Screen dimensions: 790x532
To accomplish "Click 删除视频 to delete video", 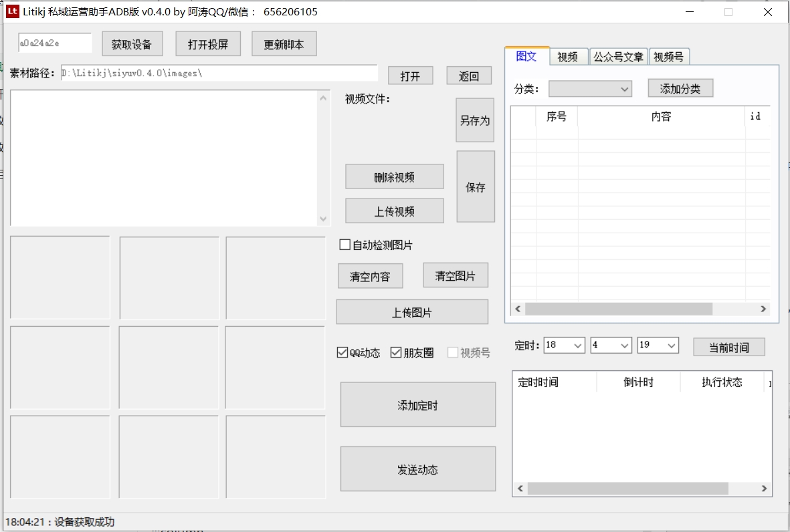I will 394,176.
